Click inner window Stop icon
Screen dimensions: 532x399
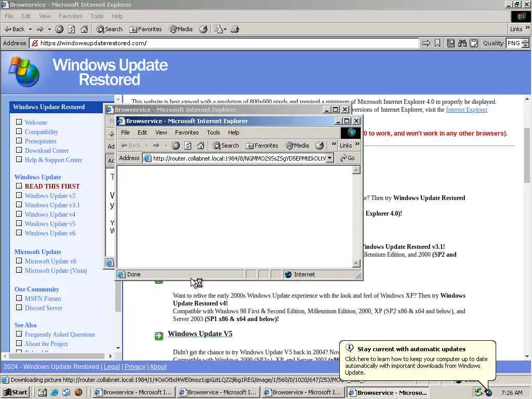tap(176, 145)
